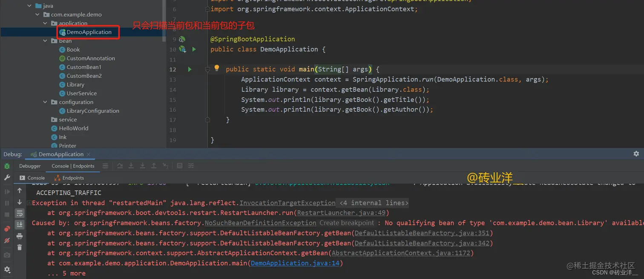Open DefaultListableBeanFactory.java:342 link

click(422, 243)
